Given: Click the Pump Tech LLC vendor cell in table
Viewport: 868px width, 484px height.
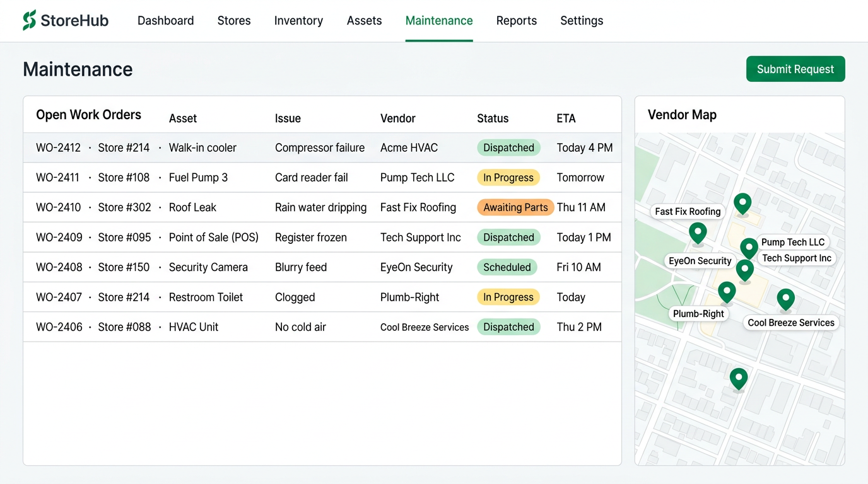Looking at the screenshot, I should pos(418,178).
